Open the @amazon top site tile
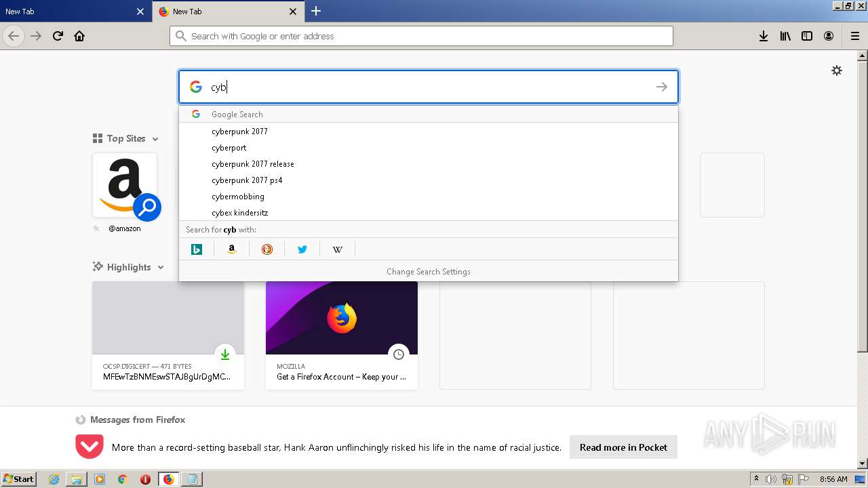The height and width of the screenshot is (488, 868). coord(125,185)
